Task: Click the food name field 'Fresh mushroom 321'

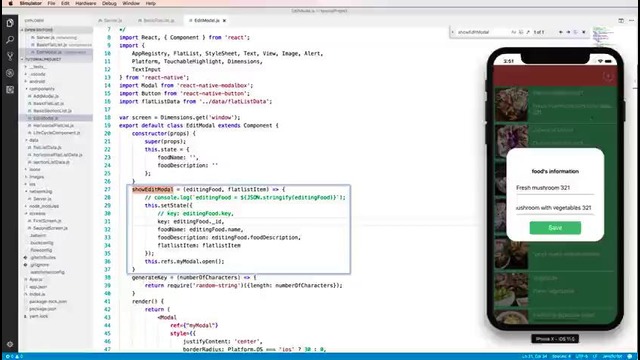Action: click(555, 188)
